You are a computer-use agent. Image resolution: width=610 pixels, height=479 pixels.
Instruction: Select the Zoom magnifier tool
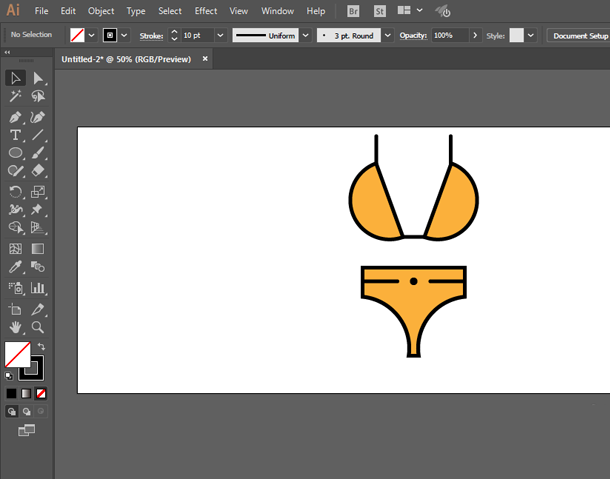[38, 327]
